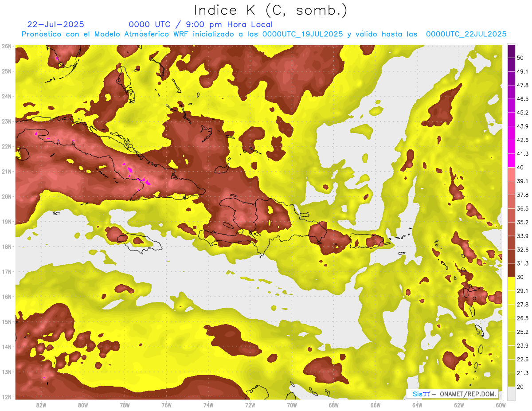The image size is (532, 411).
Task: Click the color bar value '25.2'
Action: [x=523, y=332]
